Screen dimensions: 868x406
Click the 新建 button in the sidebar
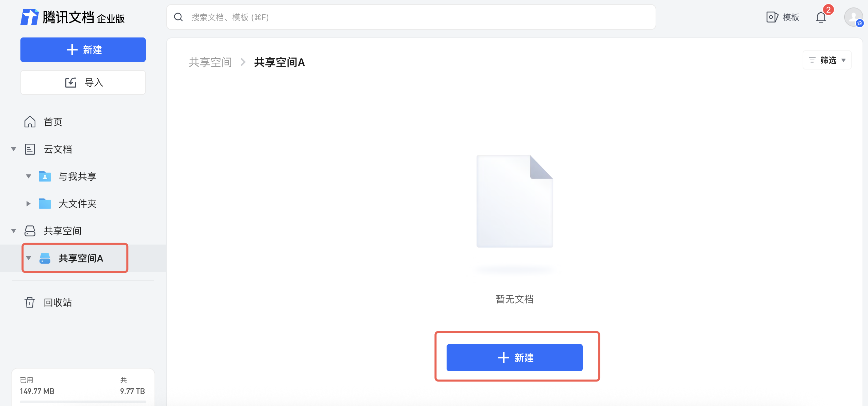pyautogui.click(x=83, y=50)
